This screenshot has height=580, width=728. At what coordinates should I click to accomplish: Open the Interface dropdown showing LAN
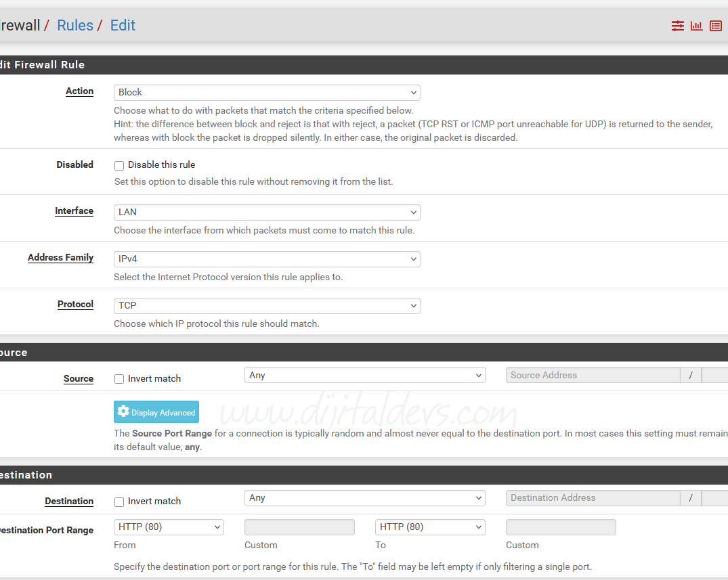(267, 213)
